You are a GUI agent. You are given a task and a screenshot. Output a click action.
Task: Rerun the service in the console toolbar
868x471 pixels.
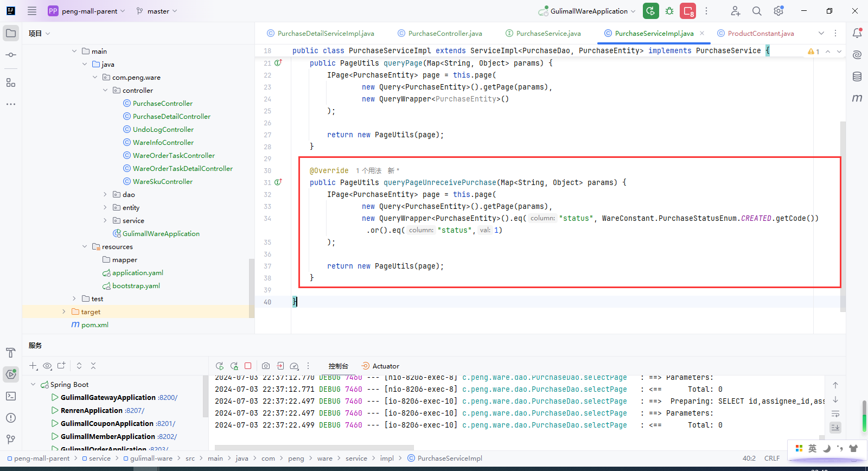[x=220, y=366]
